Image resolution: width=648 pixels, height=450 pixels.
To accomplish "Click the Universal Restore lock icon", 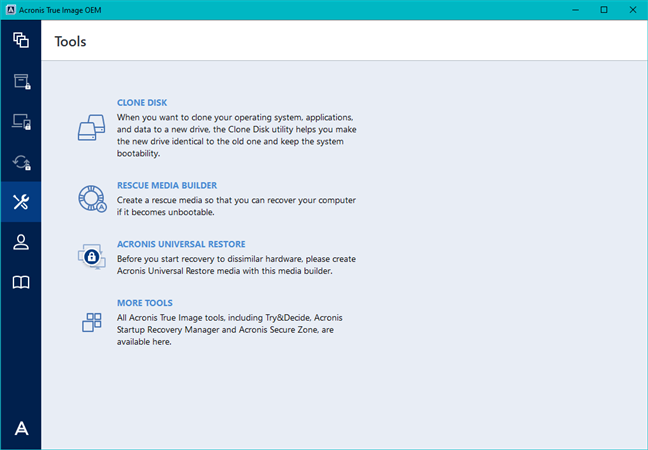I will [x=92, y=257].
